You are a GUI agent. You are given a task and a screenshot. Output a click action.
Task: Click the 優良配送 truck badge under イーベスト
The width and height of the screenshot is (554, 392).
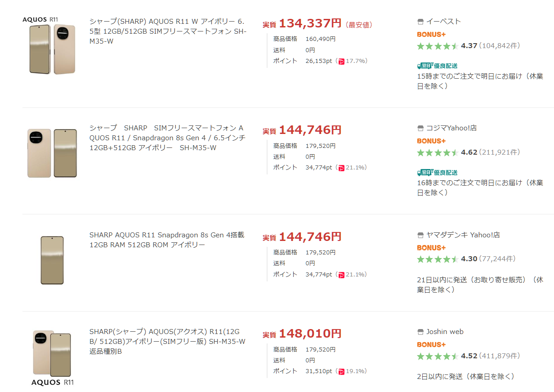438,66
